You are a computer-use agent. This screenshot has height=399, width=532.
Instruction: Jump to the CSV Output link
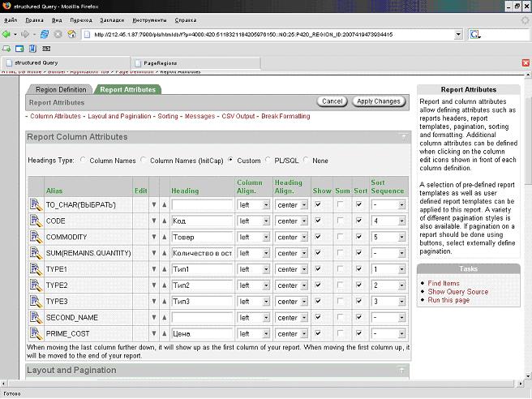pyautogui.click(x=238, y=116)
